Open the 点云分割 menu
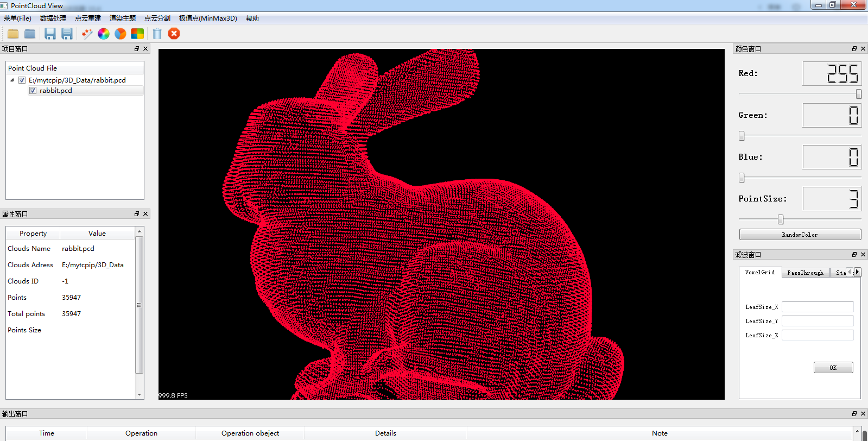 point(157,18)
